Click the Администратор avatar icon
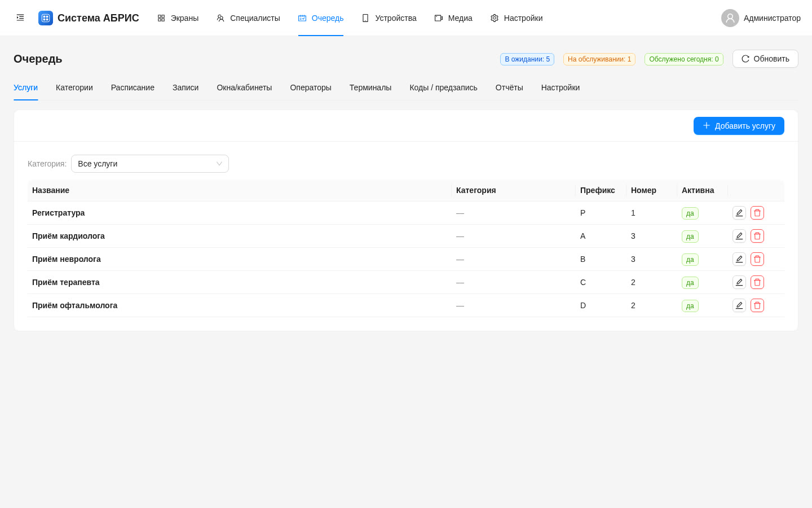This screenshot has height=508, width=812. 730,18
